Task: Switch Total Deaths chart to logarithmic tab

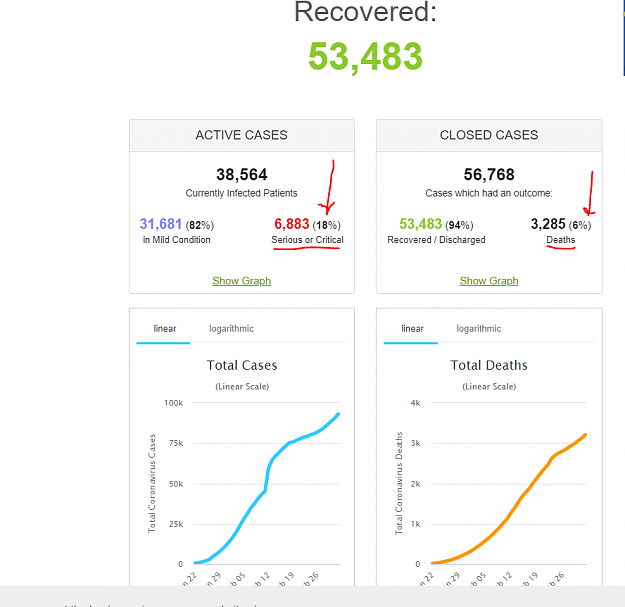Action: (479, 329)
